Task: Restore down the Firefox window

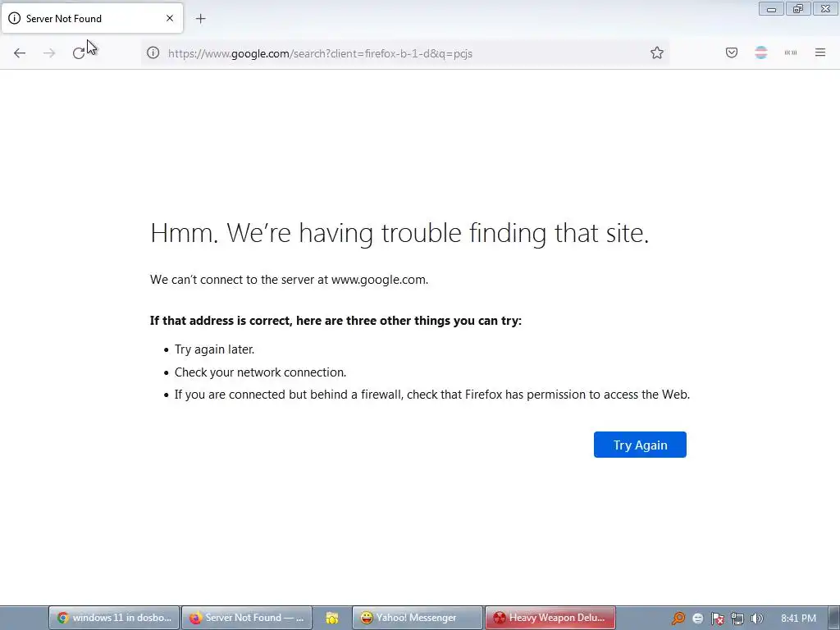Action: (798, 9)
